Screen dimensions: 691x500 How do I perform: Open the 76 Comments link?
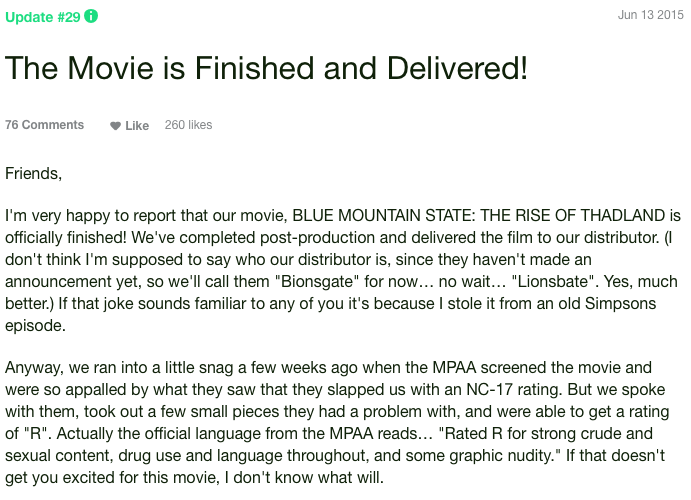[45, 125]
